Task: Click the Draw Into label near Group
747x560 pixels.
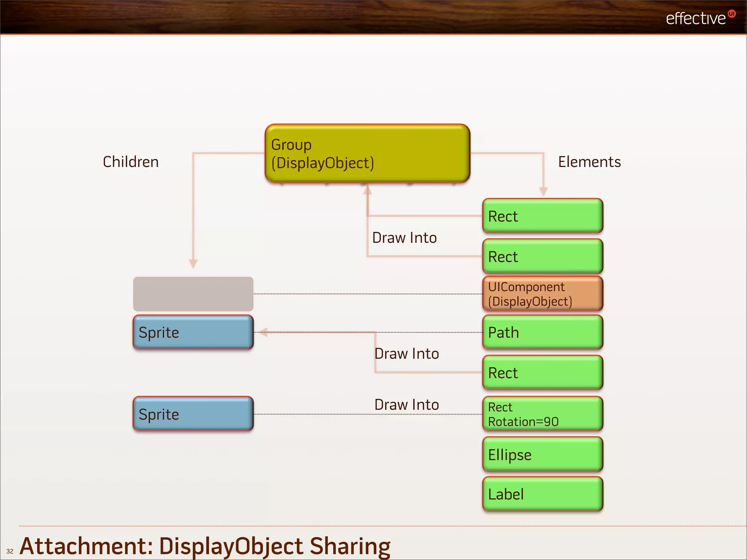Action: 404,238
